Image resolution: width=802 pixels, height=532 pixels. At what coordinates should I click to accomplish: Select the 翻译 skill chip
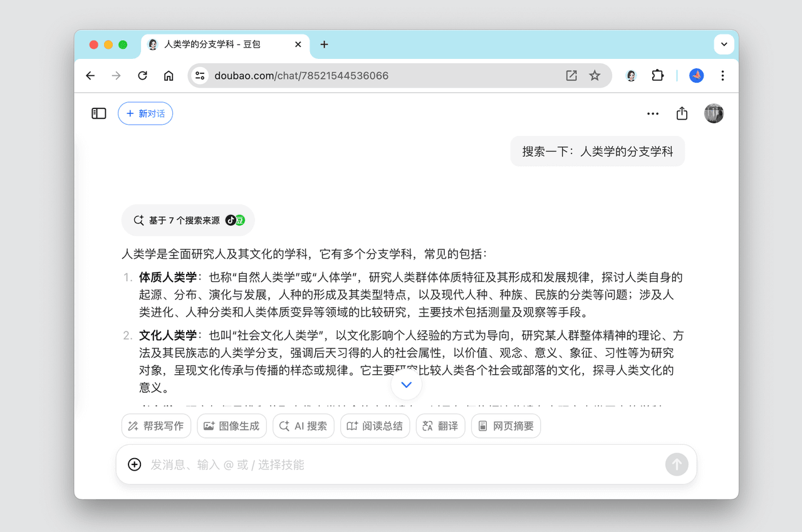click(440, 426)
